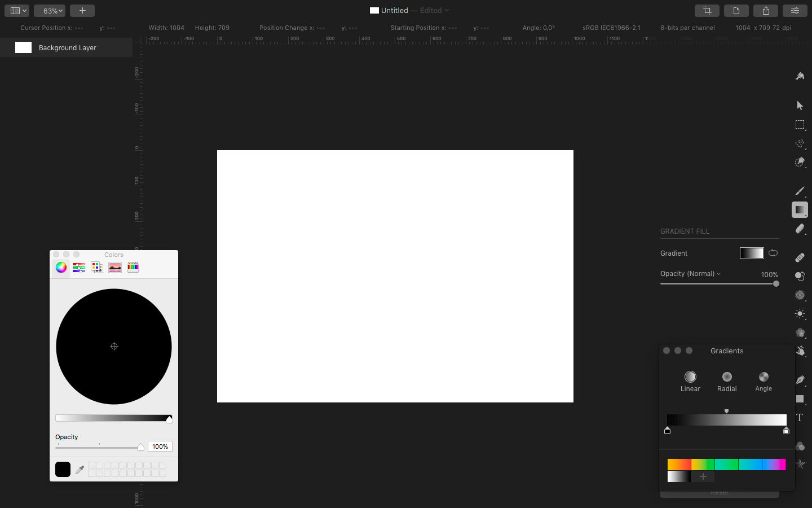Select the Pen tool
The image size is (812, 508).
tap(800, 380)
